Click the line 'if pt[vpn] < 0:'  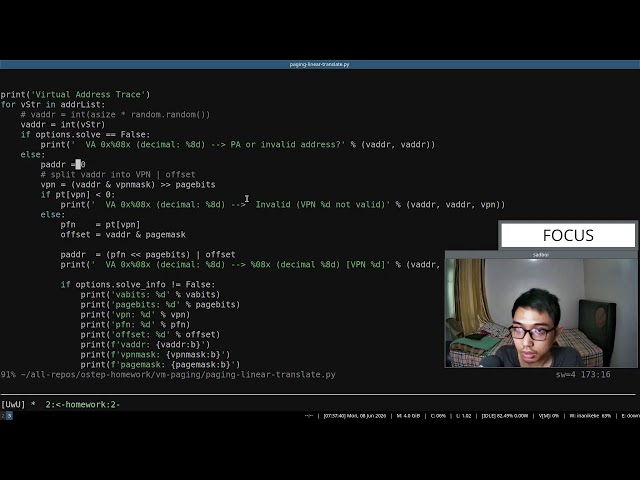[78, 194]
